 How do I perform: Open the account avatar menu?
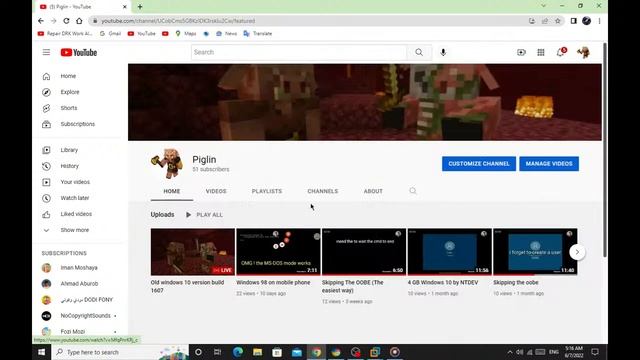coord(583,52)
